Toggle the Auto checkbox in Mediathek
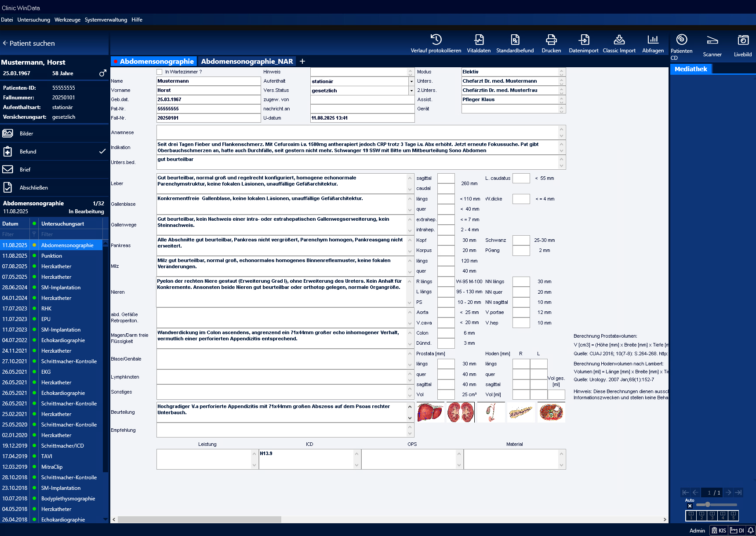The width and height of the screenshot is (756, 536). [x=690, y=506]
